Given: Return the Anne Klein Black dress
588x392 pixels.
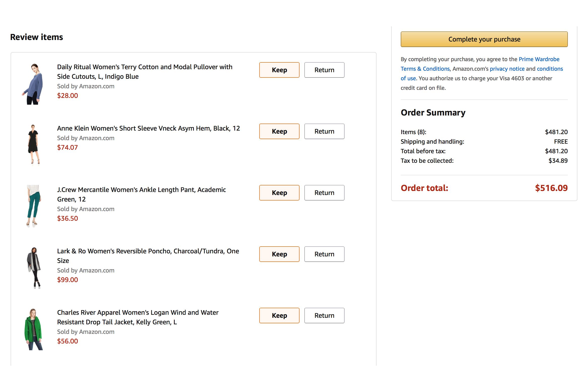Looking at the screenshot, I should (x=324, y=131).
